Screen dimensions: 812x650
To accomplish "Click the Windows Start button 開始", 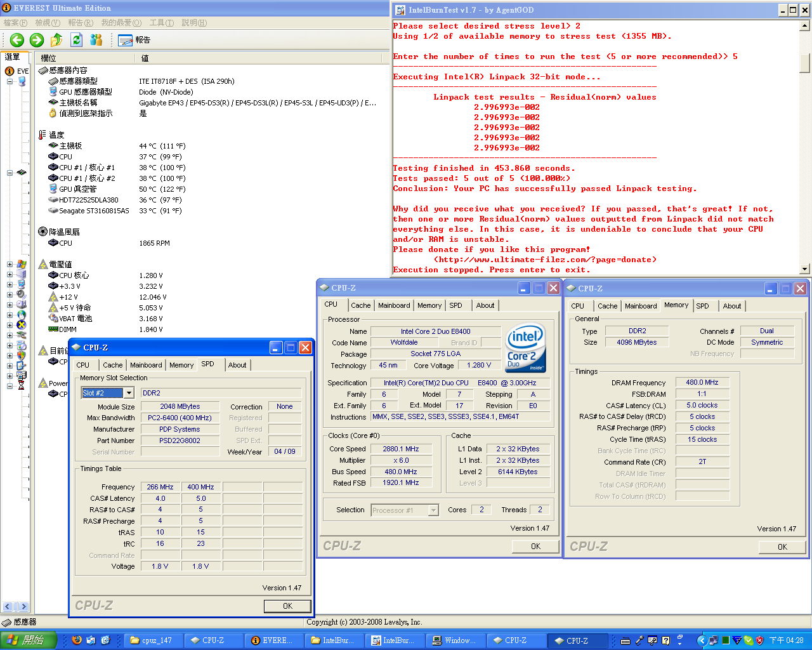I will click(29, 640).
